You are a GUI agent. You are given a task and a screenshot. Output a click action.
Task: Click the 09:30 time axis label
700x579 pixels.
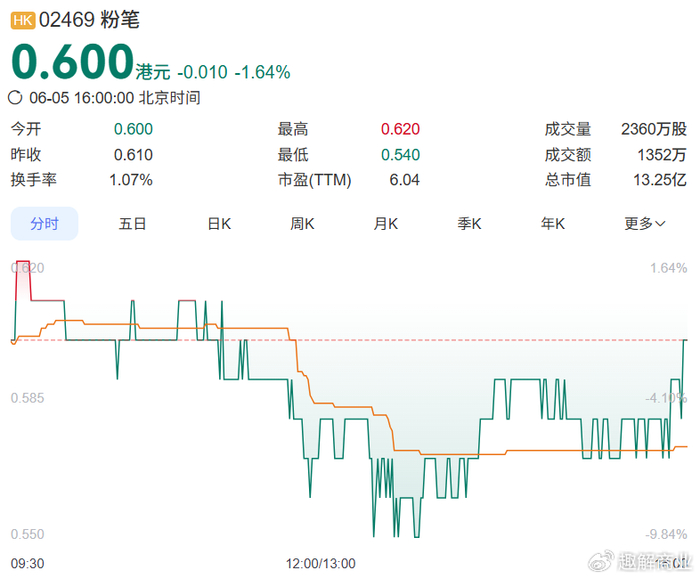27,563
